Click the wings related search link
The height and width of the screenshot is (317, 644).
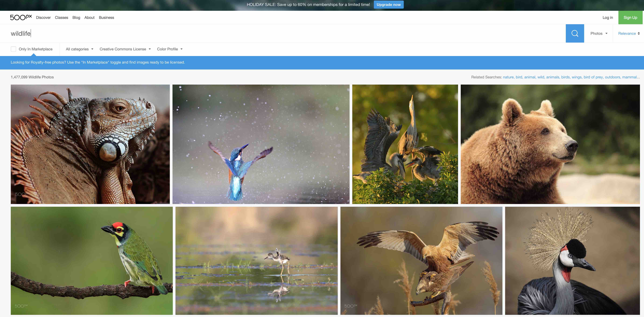[577, 77]
